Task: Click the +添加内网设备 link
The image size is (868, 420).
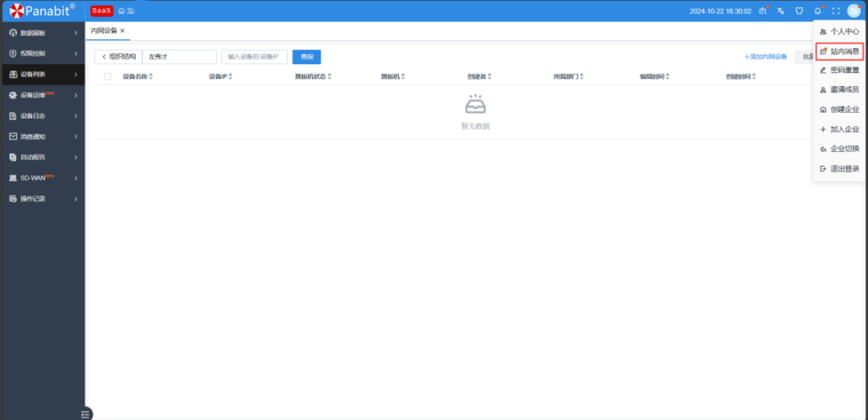Action: (x=766, y=56)
